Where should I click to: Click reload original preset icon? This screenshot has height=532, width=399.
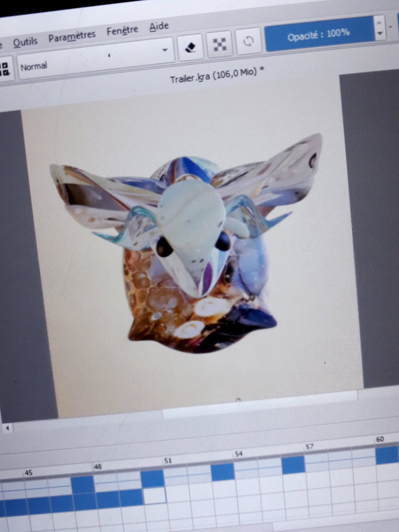point(248,41)
